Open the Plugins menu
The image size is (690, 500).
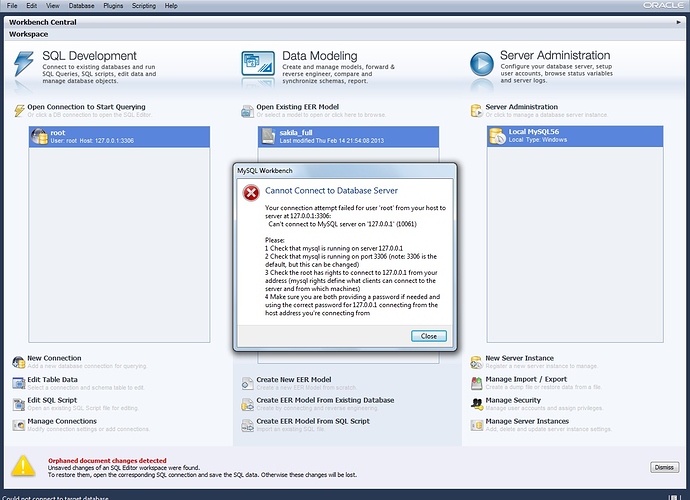tap(113, 6)
